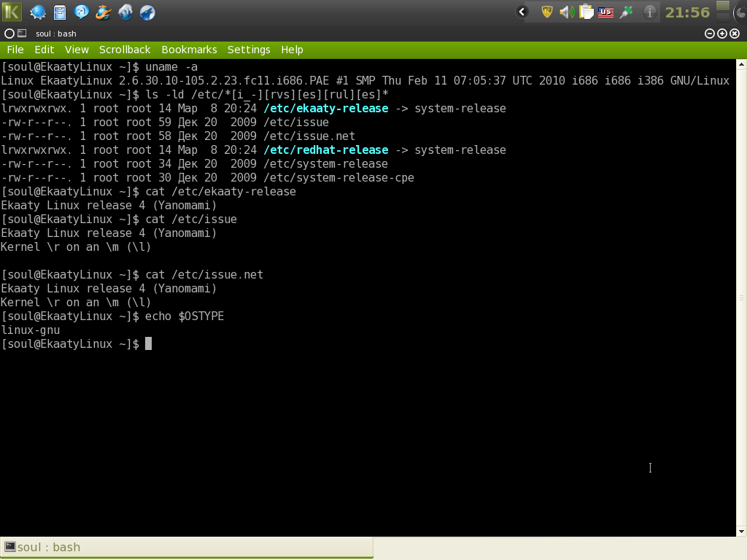This screenshot has width=747, height=560.
Task: Select the soul : bash tab at bottom
Action: 187,547
